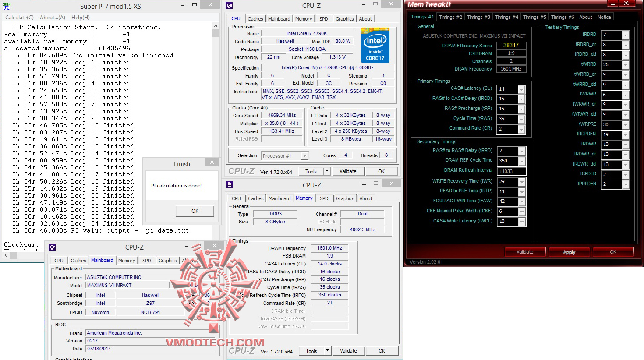This screenshot has width=644, height=360.
Task: Click the Intel Core i7 logo badge
Action: pyautogui.click(x=375, y=45)
